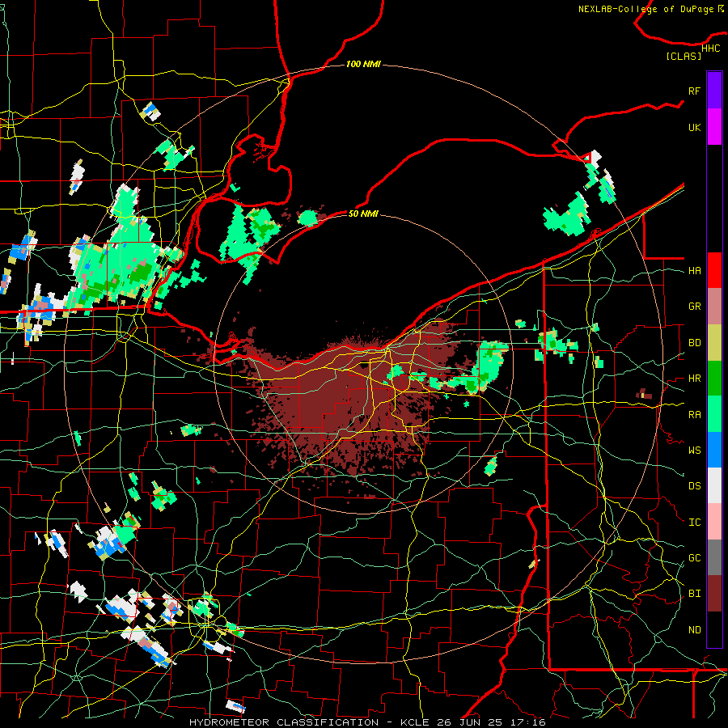This screenshot has width=728, height=728.
Task: Click the magenta UK legend color swatch
Action: pyautogui.click(x=714, y=127)
